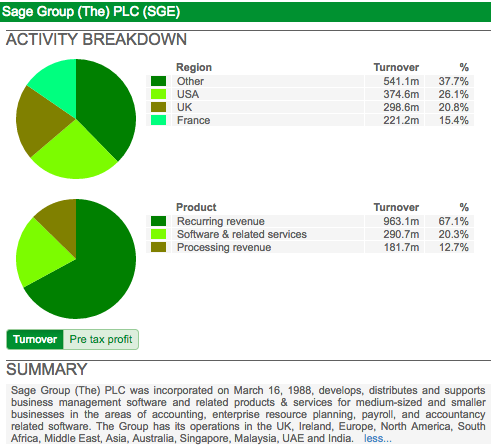Select the 'Processing revenue' product label
The width and height of the screenshot is (491, 447).
(x=224, y=247)
